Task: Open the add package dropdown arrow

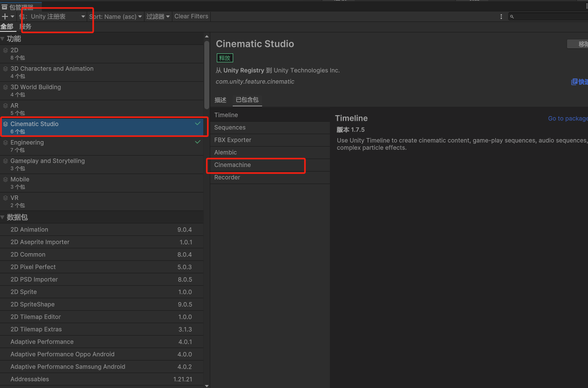Action: point(12,16)
